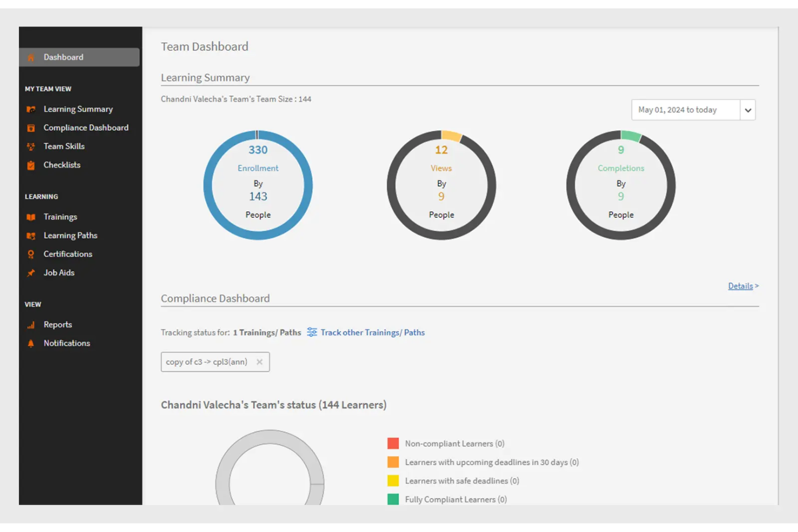Click the Notifications bell icon
The height and width of the screenshot is (532, 798).
click(x=31, y=343)
